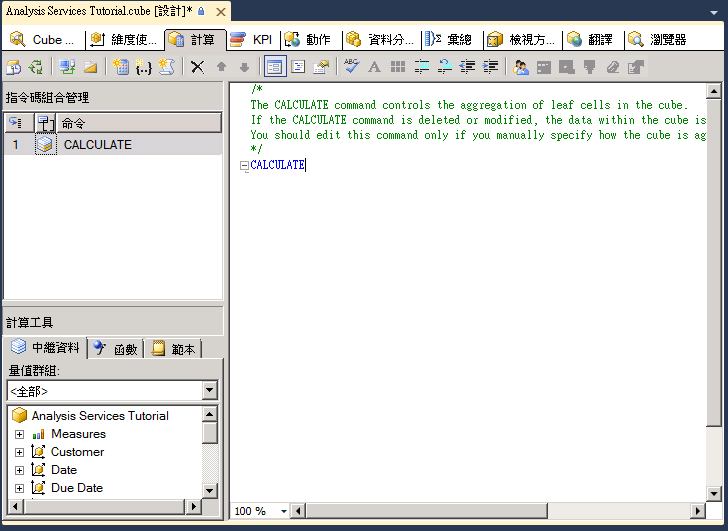This screenshot has width=728, height=531.
Task: Select the Customer label in metadata tree
Action: coord(78,452)
